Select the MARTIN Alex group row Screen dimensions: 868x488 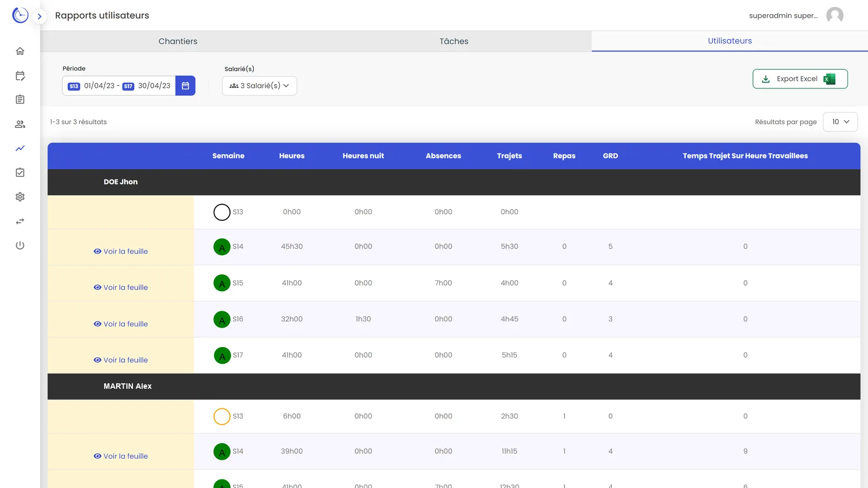[454, 387]
